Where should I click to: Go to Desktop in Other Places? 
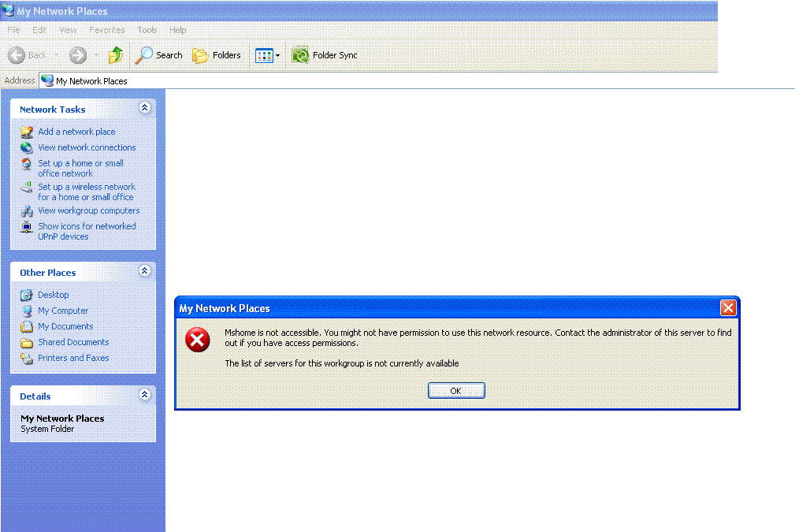pyautogui.click(x=54, y=295)
